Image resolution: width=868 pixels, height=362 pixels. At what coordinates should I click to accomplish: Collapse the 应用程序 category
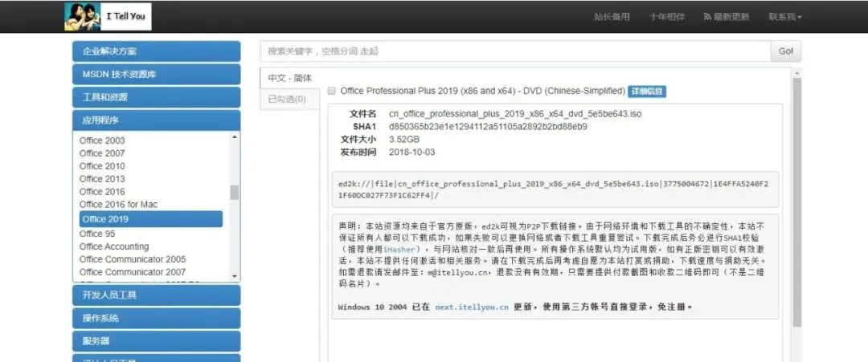[x=157, y=120]
